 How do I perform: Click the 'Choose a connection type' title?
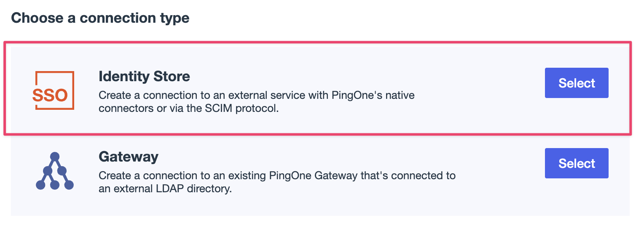click(100, 19)
